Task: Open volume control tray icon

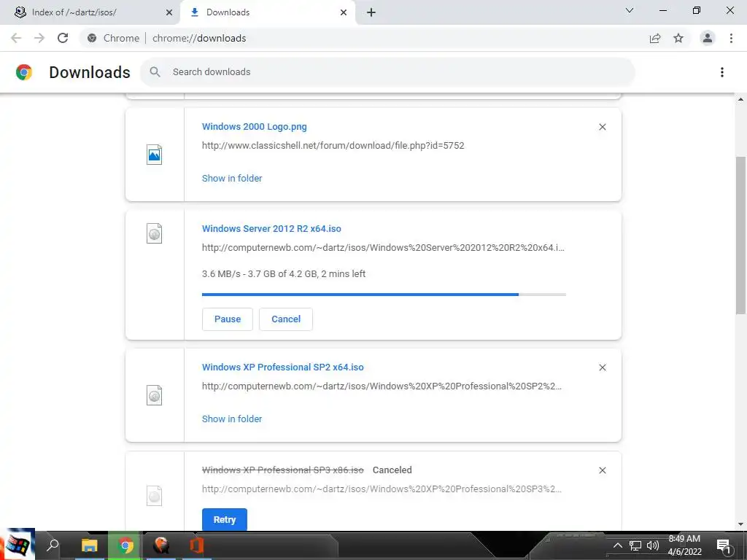Action: tap(653, 545)
